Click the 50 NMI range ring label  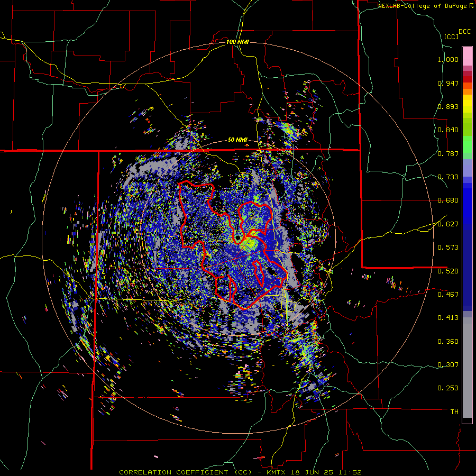pos(237,140)
